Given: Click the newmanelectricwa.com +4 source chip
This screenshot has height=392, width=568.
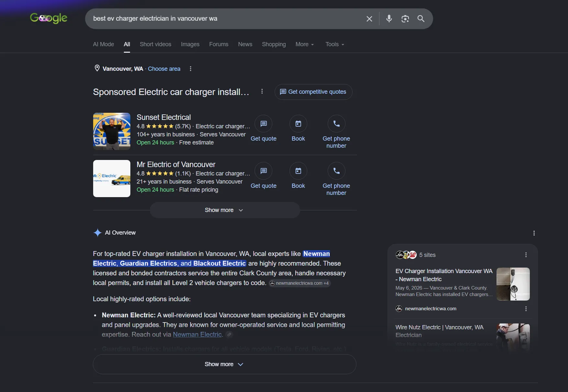Looking at the screenshot, I should 300,283.
